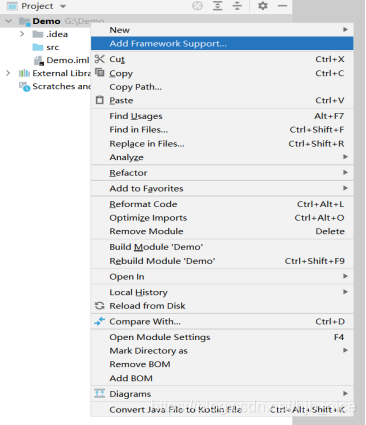Open the New submenu
The width and height of the screenshot is (366, 425).
click(x=222, y=30)
